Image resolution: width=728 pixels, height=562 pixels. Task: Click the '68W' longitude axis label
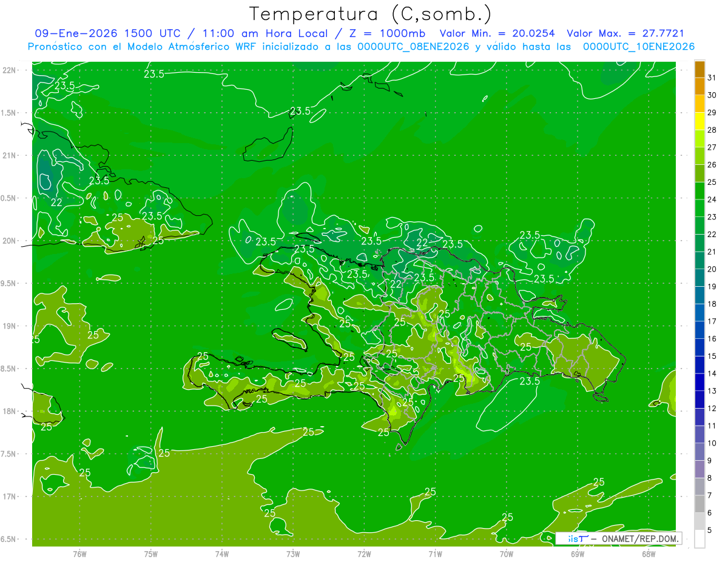coord(649,554)
